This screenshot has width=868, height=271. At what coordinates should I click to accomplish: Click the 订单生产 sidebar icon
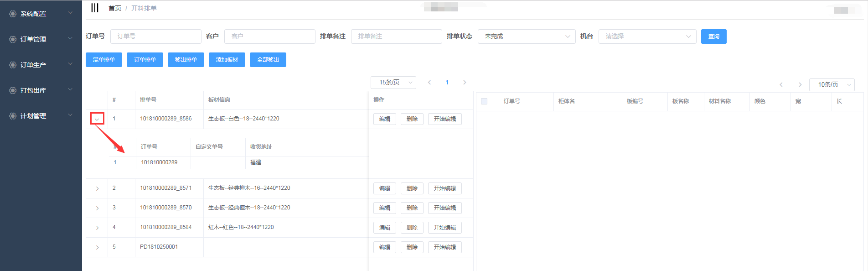click(x=13, y=65)
